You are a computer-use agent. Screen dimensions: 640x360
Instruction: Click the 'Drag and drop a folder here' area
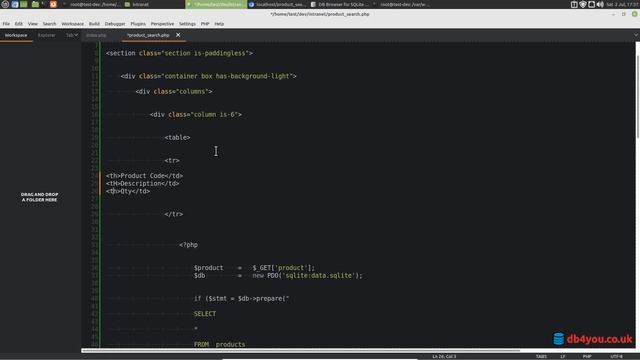pyautogui.click(x=40, y=197)
